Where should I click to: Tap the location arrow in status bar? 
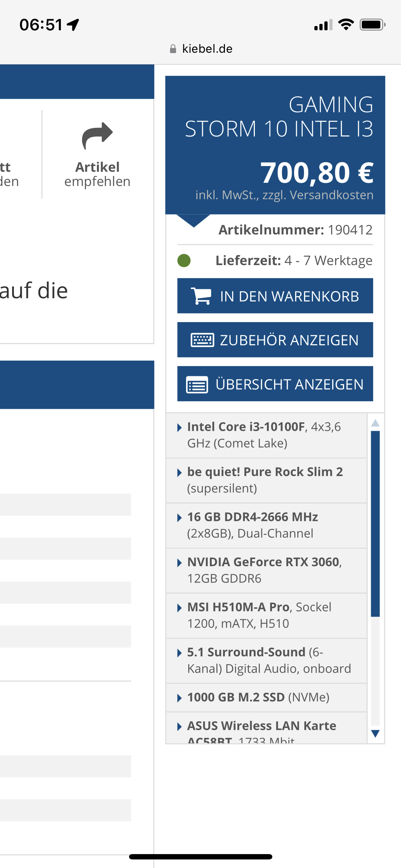click(x=73, y=25)
